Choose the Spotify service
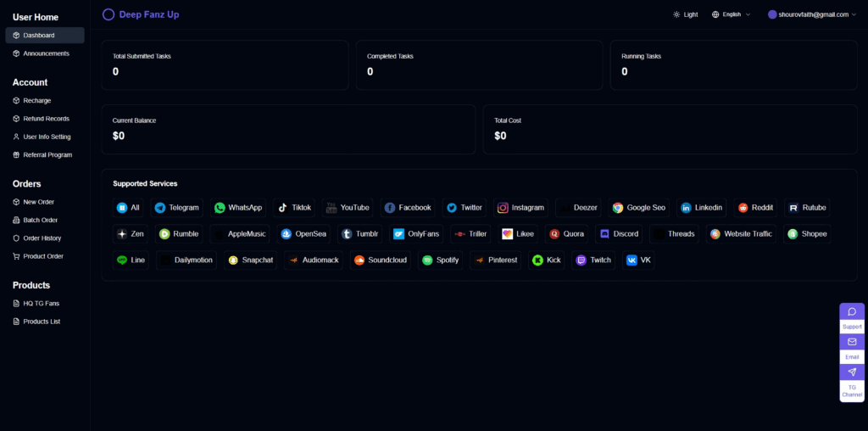Image resolution: width=868 pixels, height=431 pixels. tap(440, 260)
